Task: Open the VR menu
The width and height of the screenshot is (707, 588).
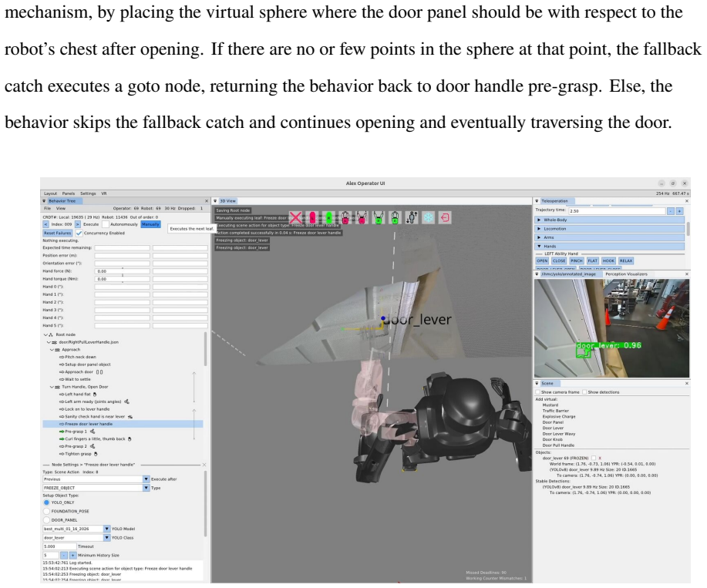Action: pyautogui.click(x=104, y=193)
